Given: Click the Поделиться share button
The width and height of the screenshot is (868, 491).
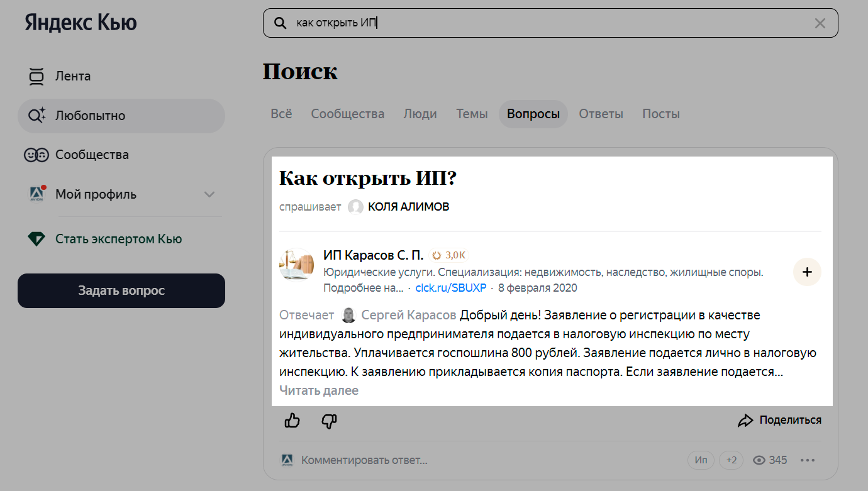Looking at the screenshot, I should click(x=779, y=420).
